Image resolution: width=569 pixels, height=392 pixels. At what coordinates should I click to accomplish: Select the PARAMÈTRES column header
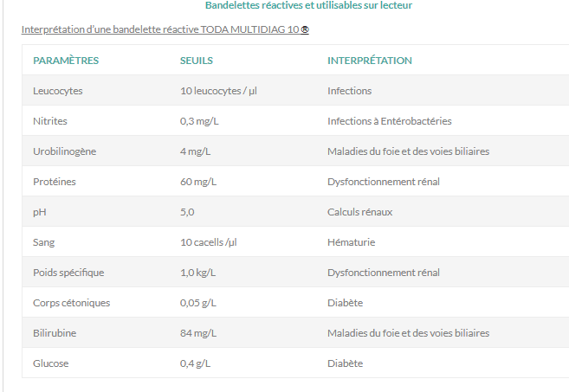click(66, 61)
